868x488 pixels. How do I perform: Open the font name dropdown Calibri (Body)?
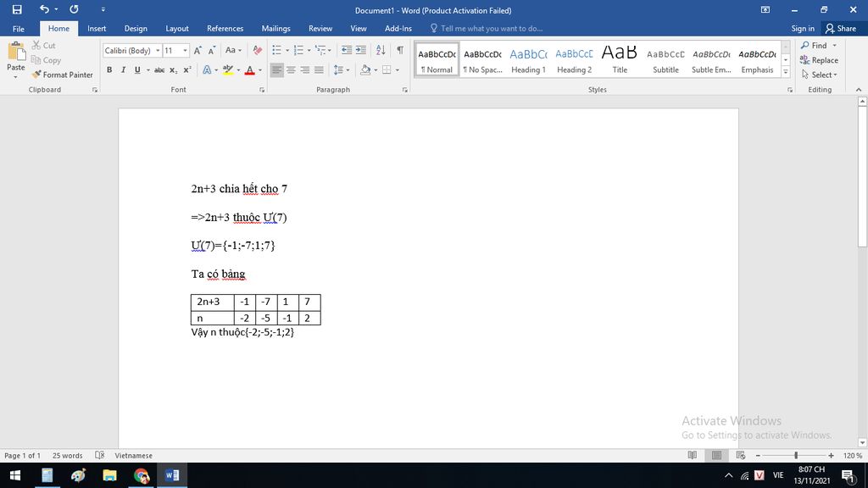157,50
